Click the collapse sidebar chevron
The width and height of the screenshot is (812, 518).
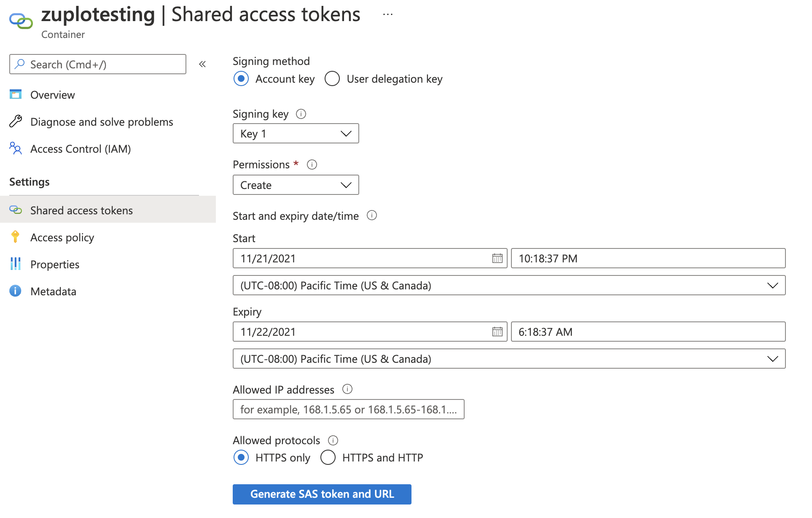pyautogui.click(x=204, y=64)
